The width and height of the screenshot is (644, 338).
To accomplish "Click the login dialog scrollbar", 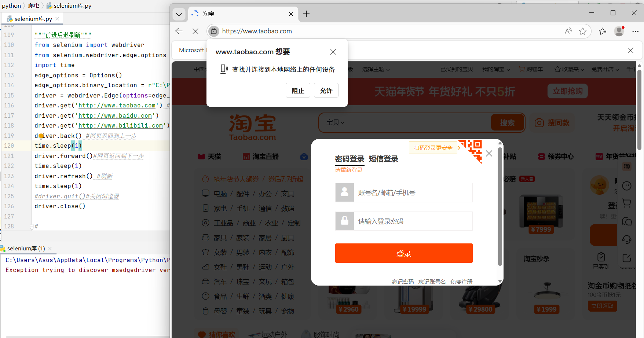I will click(x=500, y=206).
